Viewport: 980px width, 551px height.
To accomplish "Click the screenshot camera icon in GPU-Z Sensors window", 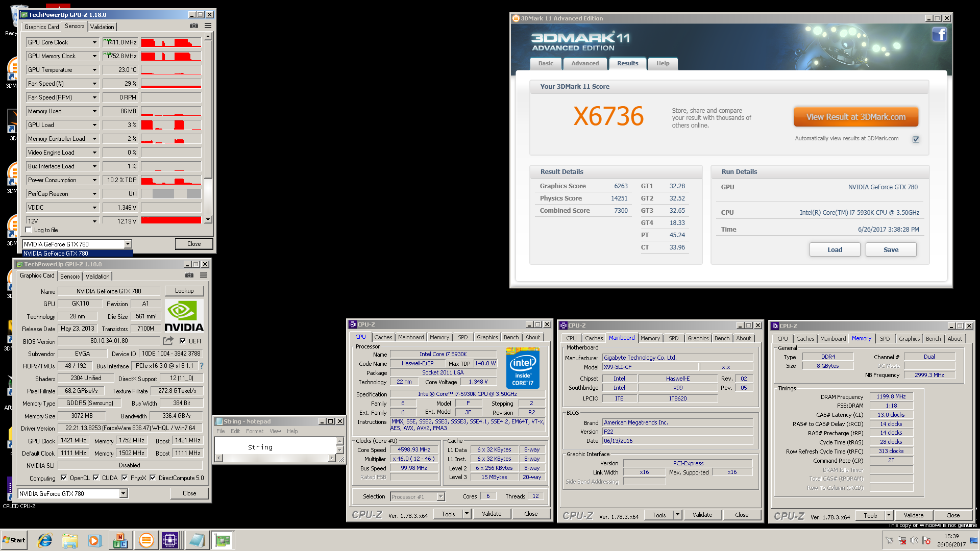I will coord(194,26).
